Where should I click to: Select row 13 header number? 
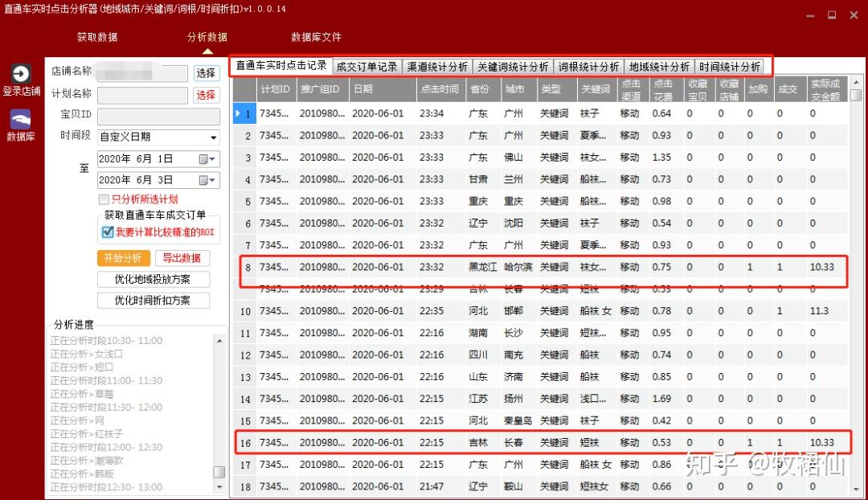[x=244, y=377]
